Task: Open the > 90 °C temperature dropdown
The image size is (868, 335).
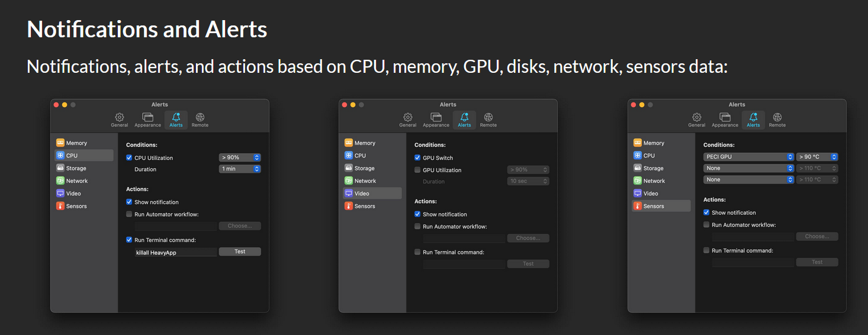Action: coord(817,157)
